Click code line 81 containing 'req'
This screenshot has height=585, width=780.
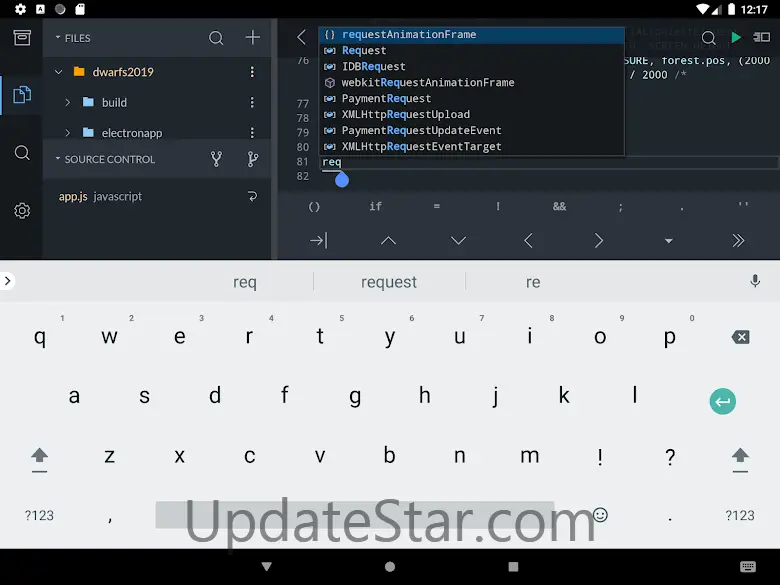pos(549,162)
